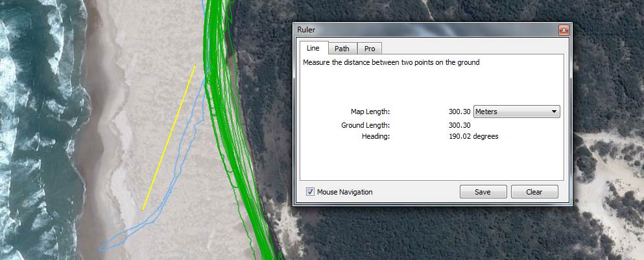This screenshot has width=644, height=260.
Task: Expand the Meters units dropdown
Action: coord(516,112)
